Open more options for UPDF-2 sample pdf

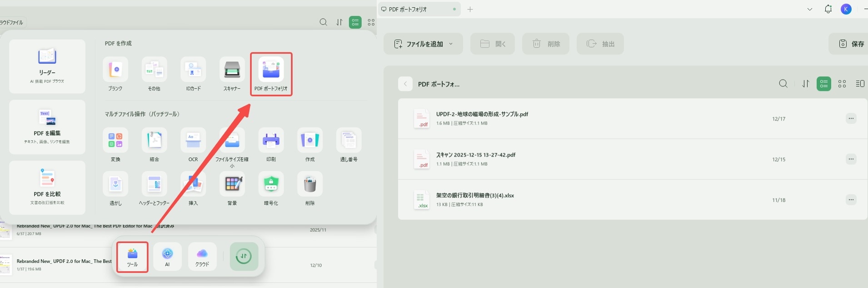point(851,118)
